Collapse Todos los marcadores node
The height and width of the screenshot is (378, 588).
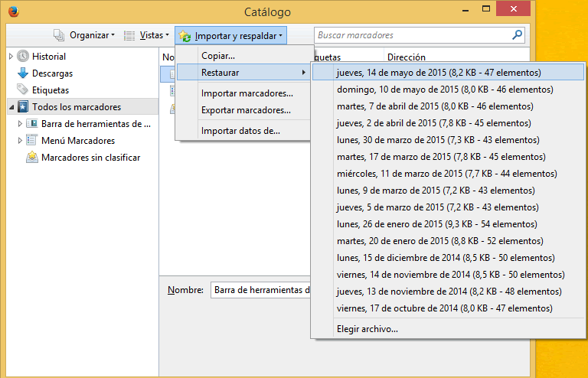point(11,107)
